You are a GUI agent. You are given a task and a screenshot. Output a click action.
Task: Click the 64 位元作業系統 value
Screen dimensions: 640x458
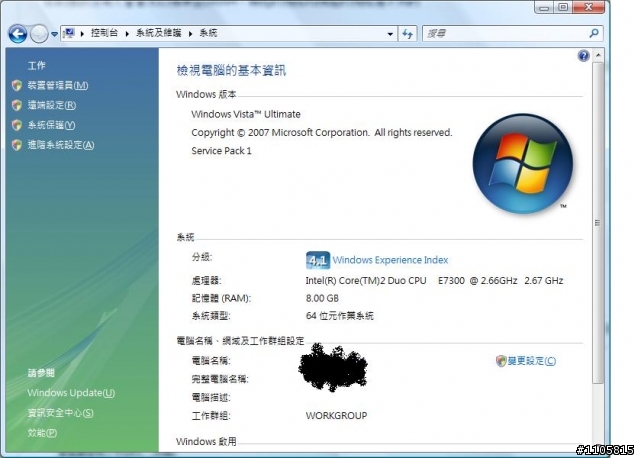tap(340, 316)
